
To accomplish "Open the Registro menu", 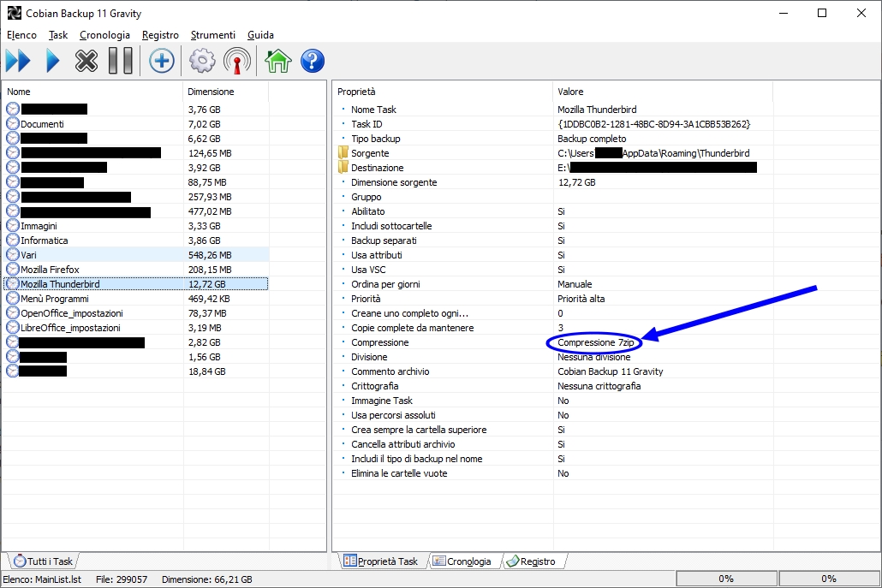I will [x=160, y=35].
